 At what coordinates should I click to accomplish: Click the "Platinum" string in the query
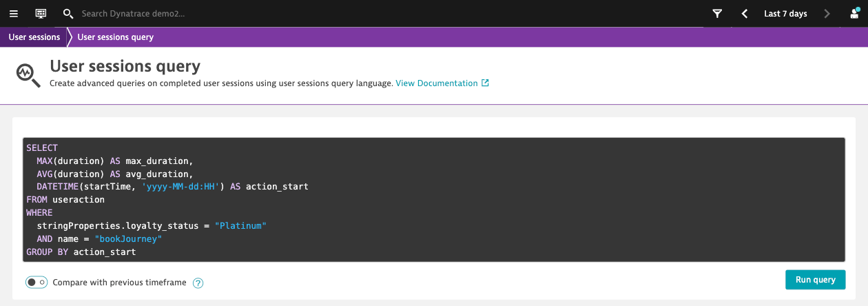pyautogui.click(x=240, y=226)
